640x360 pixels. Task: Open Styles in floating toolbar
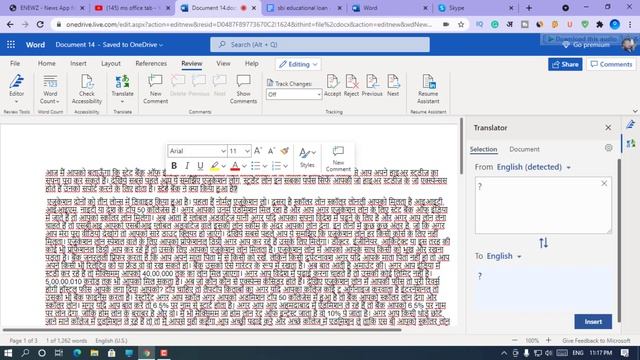(307, 158)
